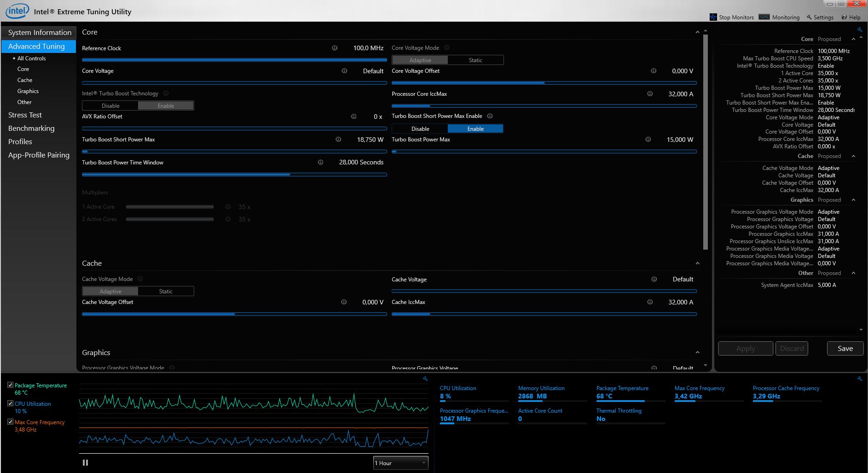Screen dimensions: 868x473
Task: Switch to System Information
Action: click(40, 33)
